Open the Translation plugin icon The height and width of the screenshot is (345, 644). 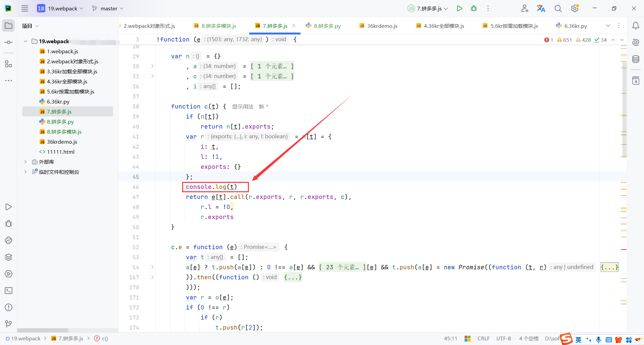coord(541,8)
